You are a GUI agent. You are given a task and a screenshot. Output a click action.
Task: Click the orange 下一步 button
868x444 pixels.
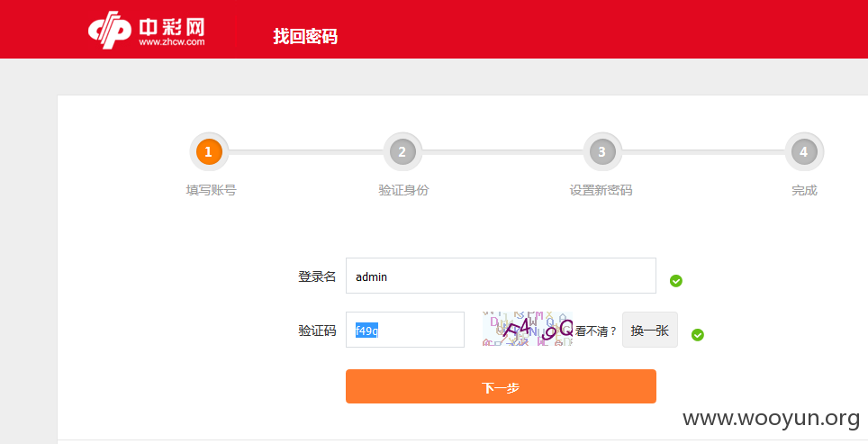tap(501, 386)
